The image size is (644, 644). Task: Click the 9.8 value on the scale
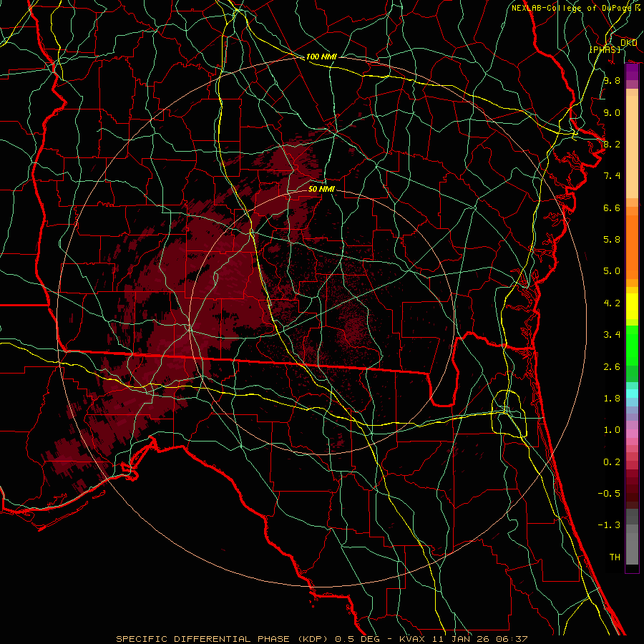click(x=612, y=80)
